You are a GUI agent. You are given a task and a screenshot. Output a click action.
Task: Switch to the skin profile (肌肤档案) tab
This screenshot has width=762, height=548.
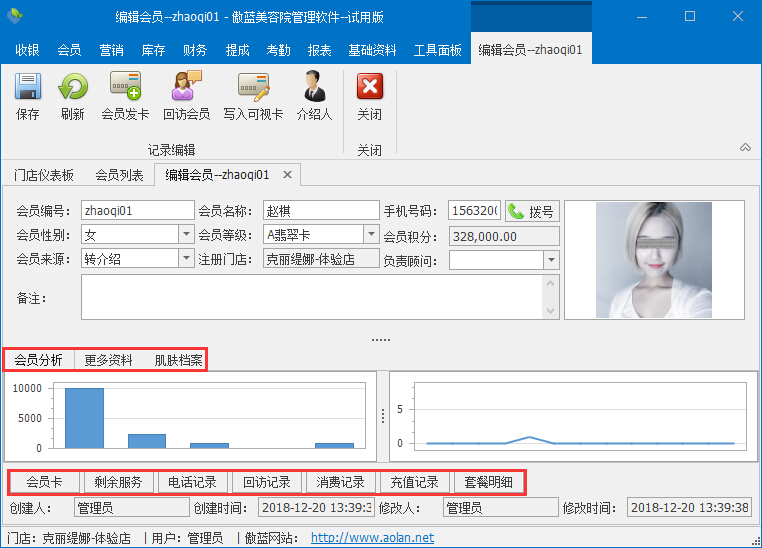pyautogui.click(x=178, y=360)
